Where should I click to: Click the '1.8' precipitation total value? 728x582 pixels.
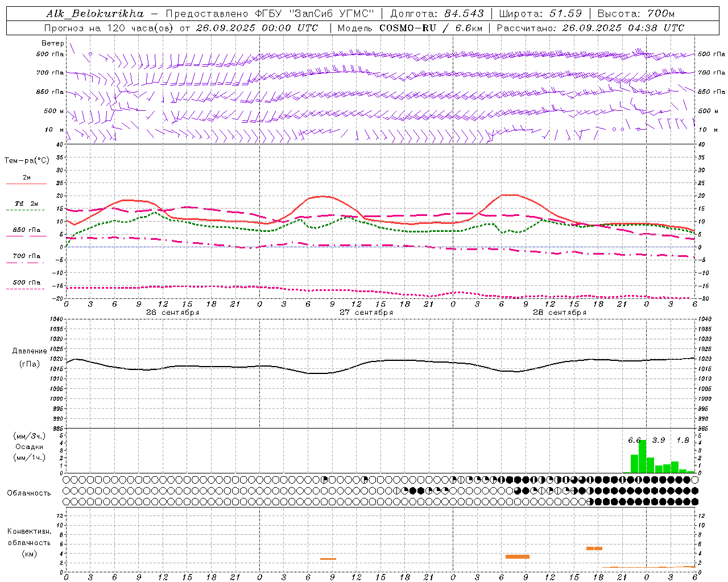682,440
